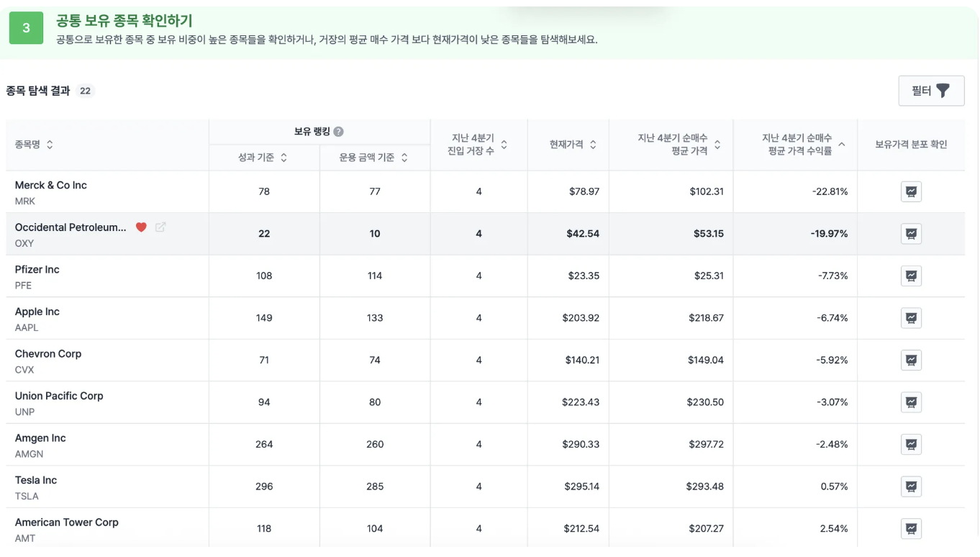Open price distribution chart for Apple Inc
Viewport: 980px width, 557px height.
click(x=911, y=318)
